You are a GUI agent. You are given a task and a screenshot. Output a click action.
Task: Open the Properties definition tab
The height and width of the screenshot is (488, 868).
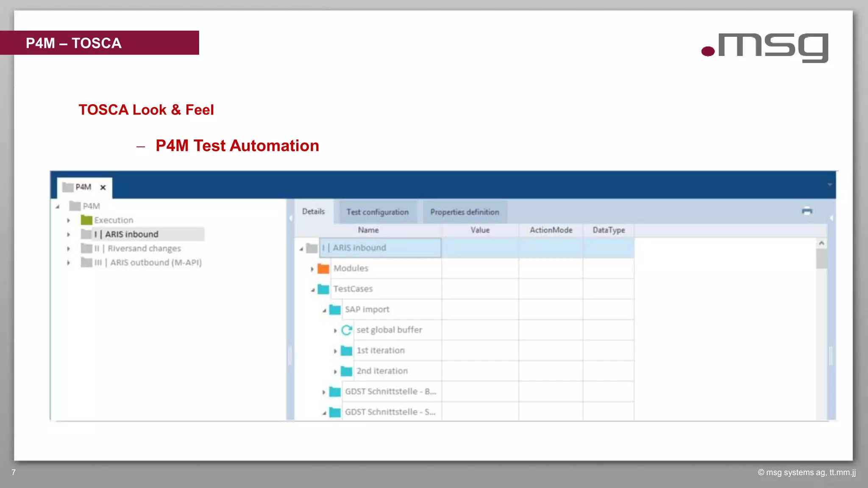click(465, 212)
